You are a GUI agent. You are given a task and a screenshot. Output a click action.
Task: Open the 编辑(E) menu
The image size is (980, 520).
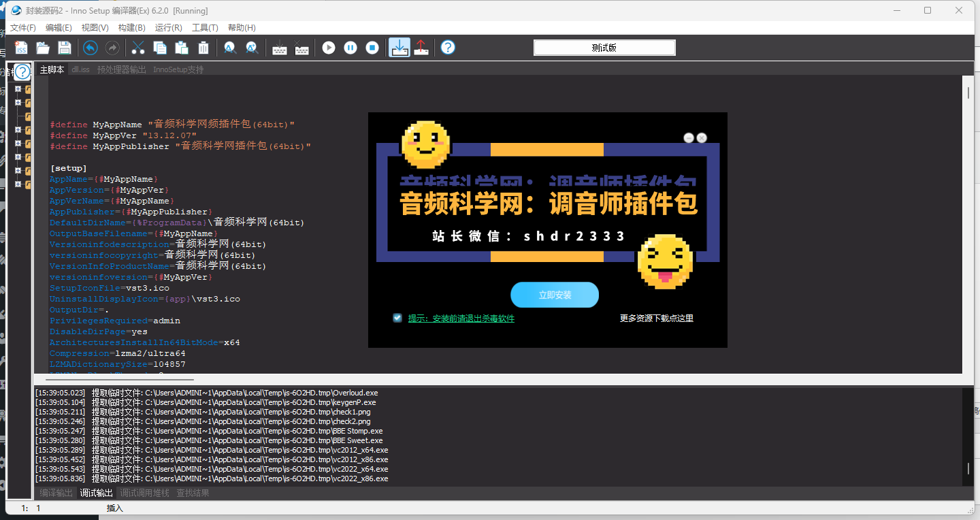[x=59, y=28]
